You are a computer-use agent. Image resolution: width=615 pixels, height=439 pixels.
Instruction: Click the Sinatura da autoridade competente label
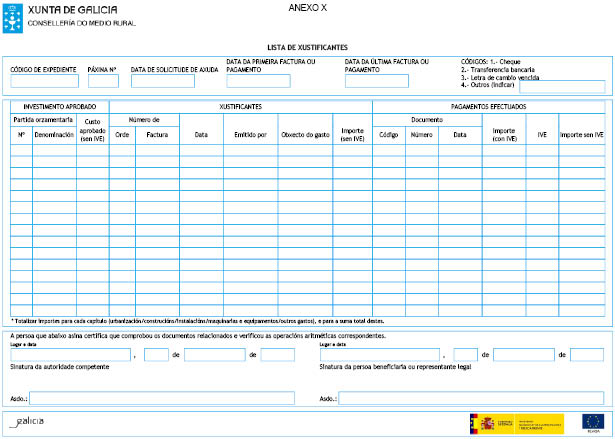click(x=60, y=367)
